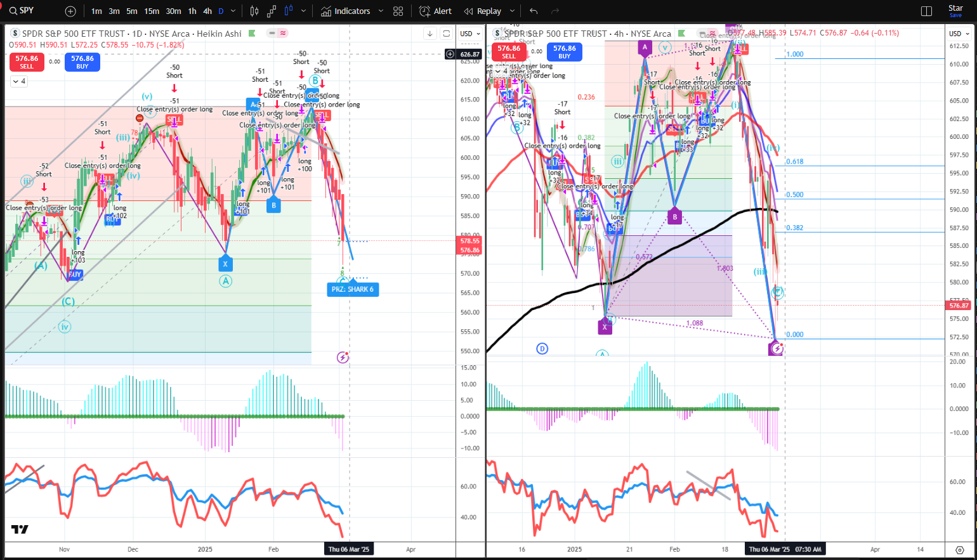Open the timeframe dropdown arrow
Viewport: 977px width, 560px height.
coord(233,11)
